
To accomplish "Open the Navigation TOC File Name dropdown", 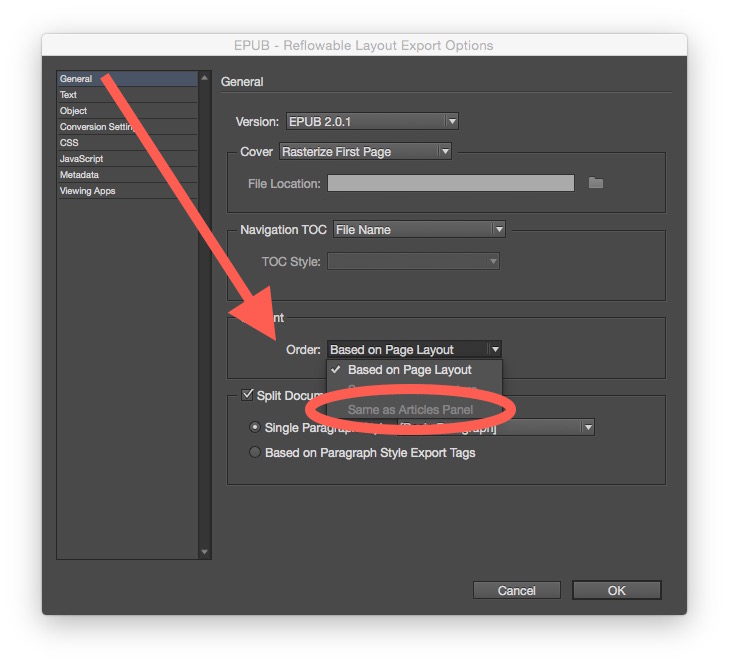I will point(419,229).
